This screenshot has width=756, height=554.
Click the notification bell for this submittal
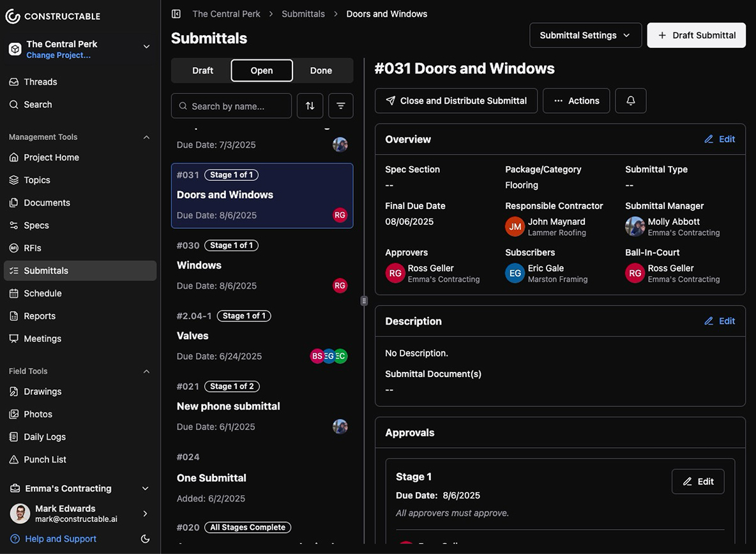tap(630, 100)
